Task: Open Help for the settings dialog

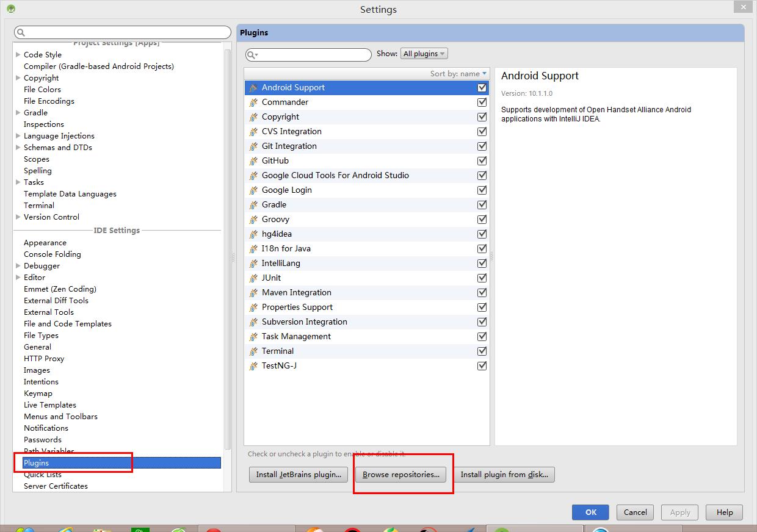Action: click(725, 512)
